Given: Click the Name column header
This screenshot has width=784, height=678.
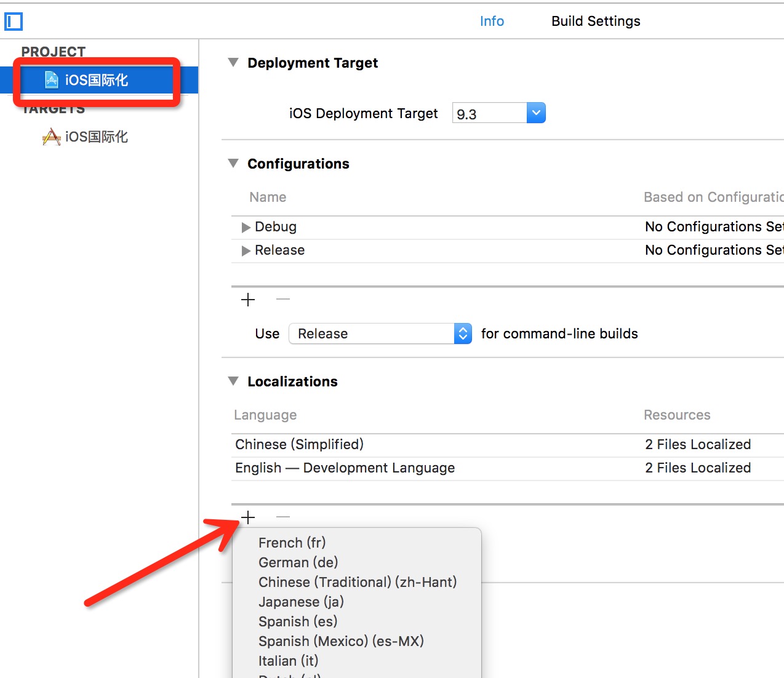Looking at the screenshot, I should click(268, 197).
